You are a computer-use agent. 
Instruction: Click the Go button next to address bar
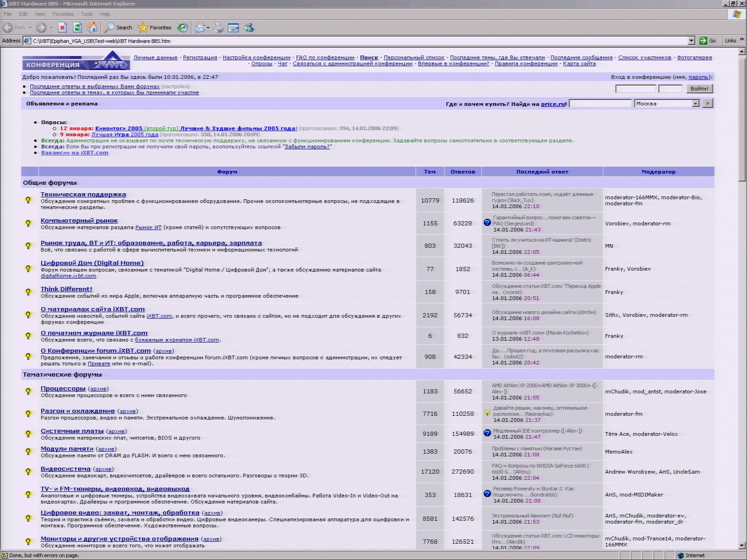coord(707,41)
